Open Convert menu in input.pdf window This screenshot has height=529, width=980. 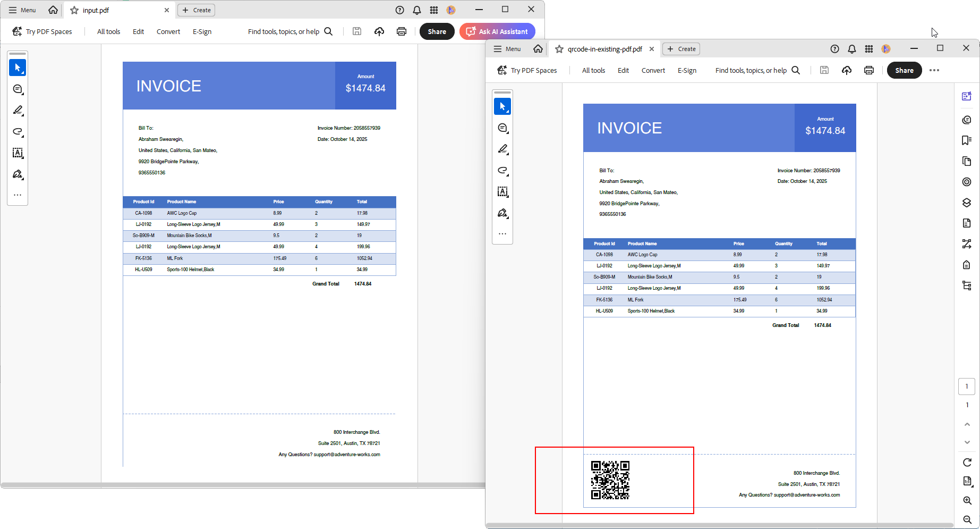point(168,31)
